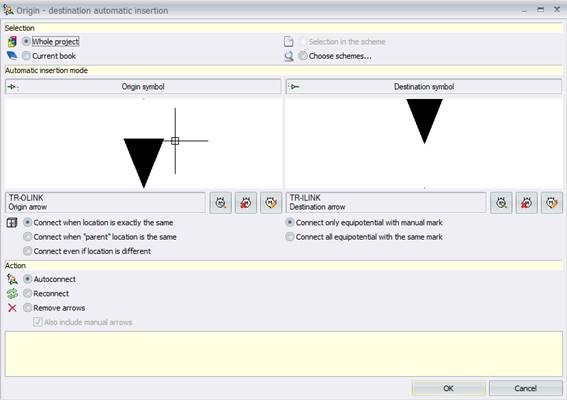Click the red X Remove arrows icon
The height and width of the screenshot is (400, 567).
coord(12,308)
